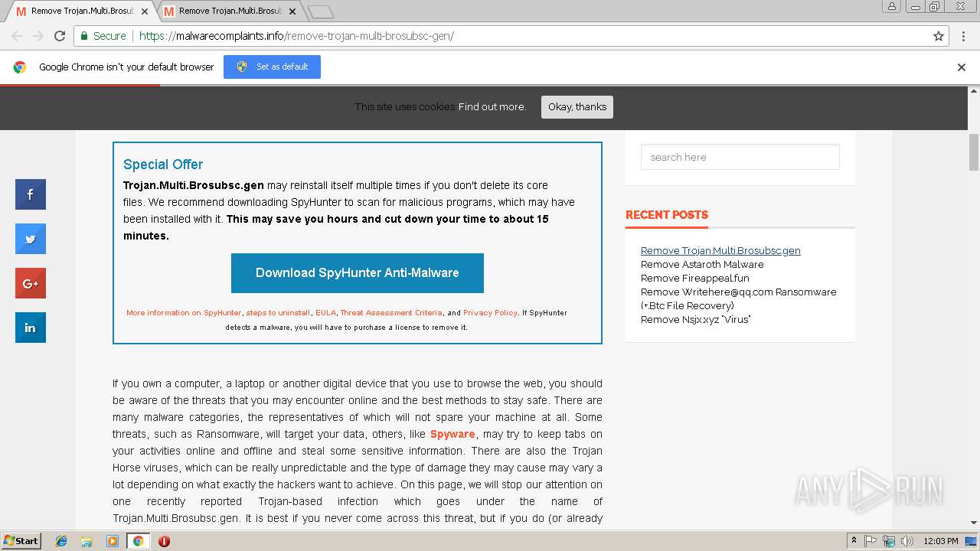Go back to the previous page
This screenshot has width=980, height=551.
point(17,36)
